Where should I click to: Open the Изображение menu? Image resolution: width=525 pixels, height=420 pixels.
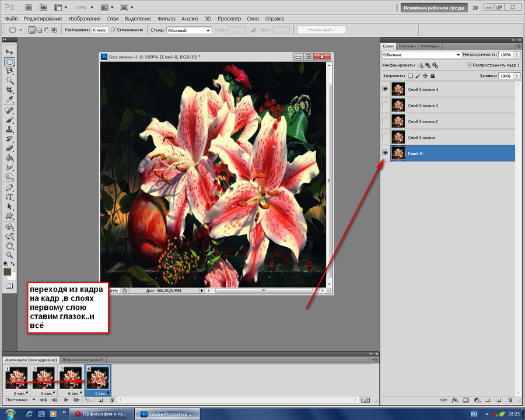[x=85, y=19]
